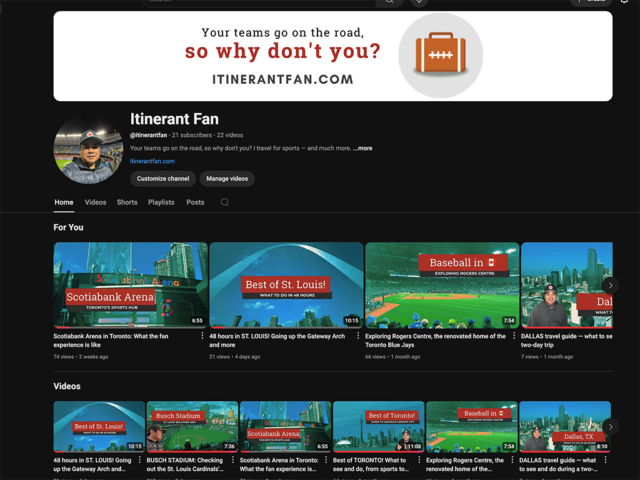Open Best of TORONTO video title in Videos row
The height and width of the screenshot is (480, 640).
[371, 464]
